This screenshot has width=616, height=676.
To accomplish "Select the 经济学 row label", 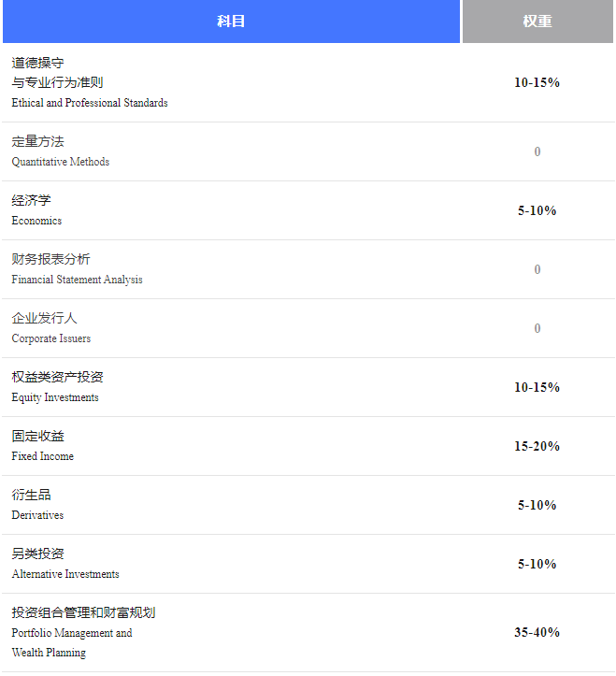I will coord(31,201).
